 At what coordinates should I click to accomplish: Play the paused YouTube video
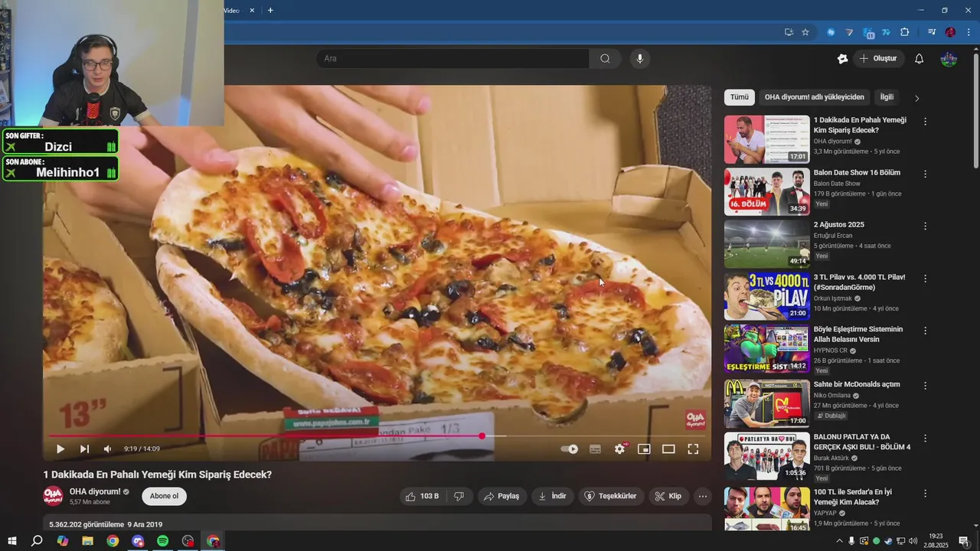point(60,449)
